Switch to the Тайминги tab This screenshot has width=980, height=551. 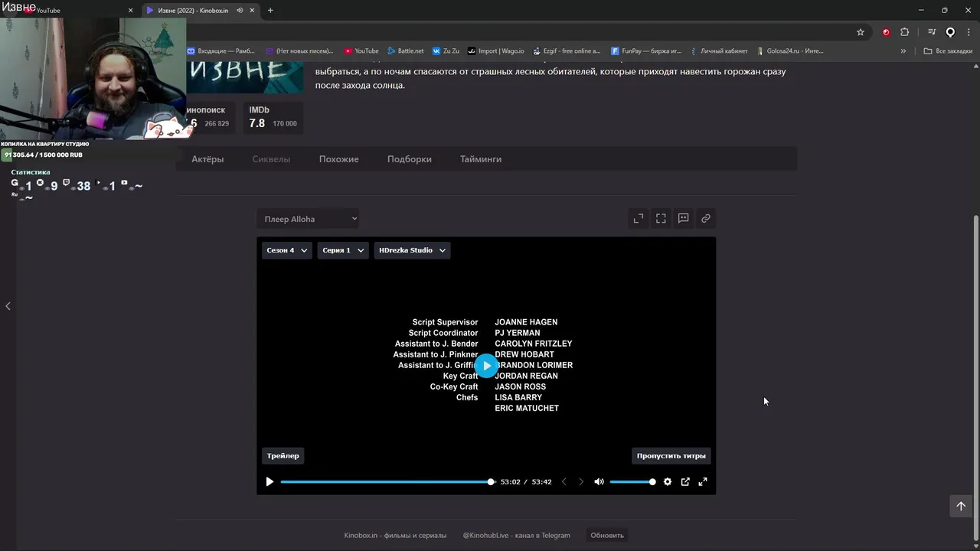coord(481,159)
